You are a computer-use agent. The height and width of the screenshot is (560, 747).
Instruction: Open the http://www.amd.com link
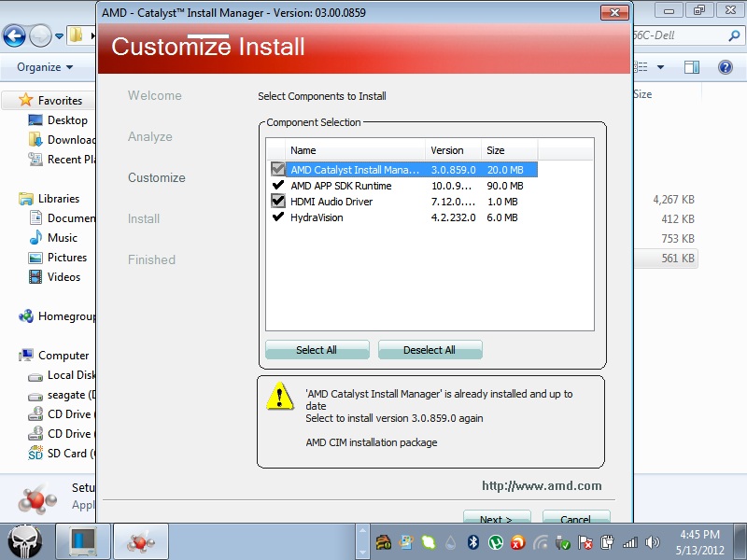(542, 485)
